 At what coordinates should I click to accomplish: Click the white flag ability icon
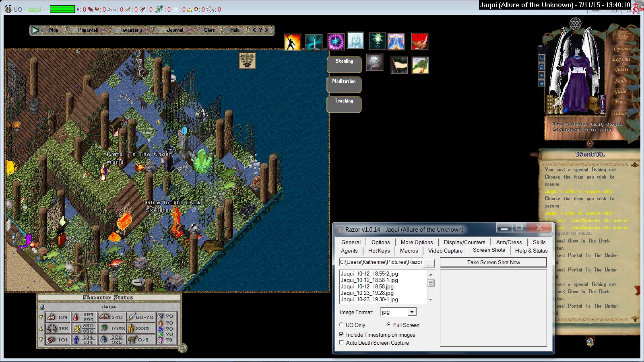coord(399,65)
